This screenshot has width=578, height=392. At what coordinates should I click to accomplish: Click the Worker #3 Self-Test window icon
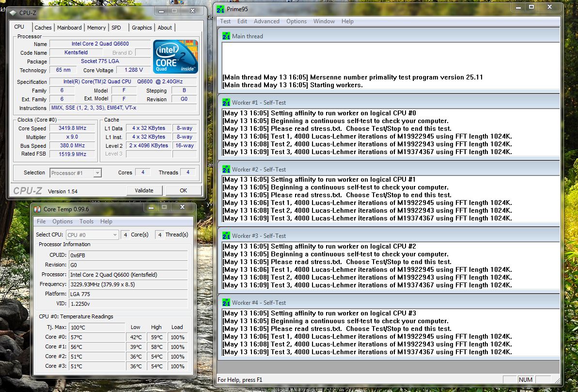[226, 235]
